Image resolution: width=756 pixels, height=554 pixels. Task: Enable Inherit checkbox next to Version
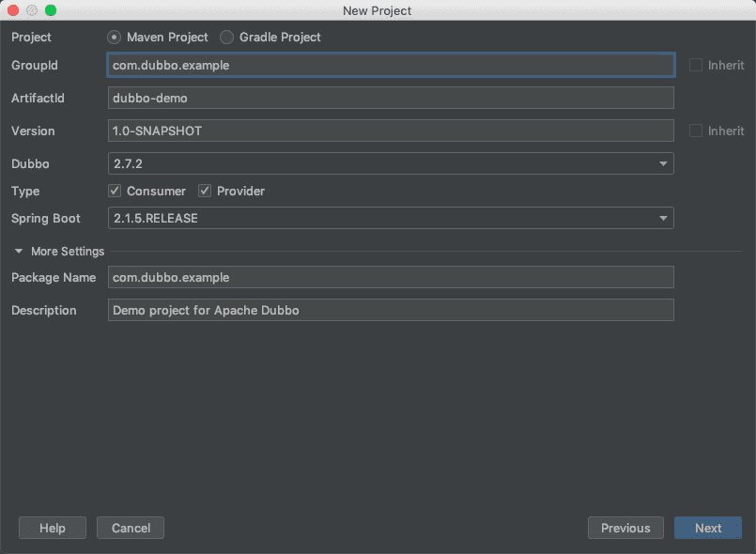tap(695, 131)
